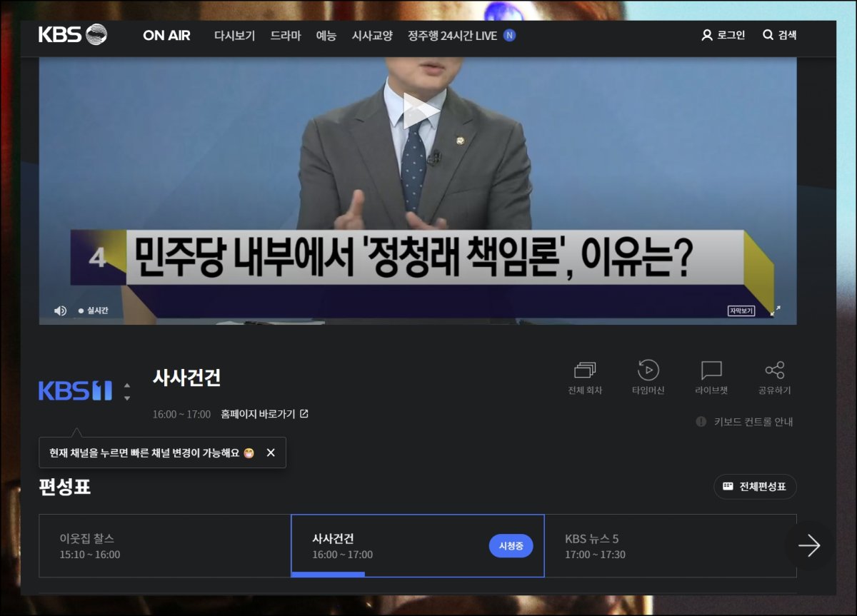Open the 다시보기 menu
The height and width of the screenshot is (616, 857).
pyautogui.click(x=234, y=36)
